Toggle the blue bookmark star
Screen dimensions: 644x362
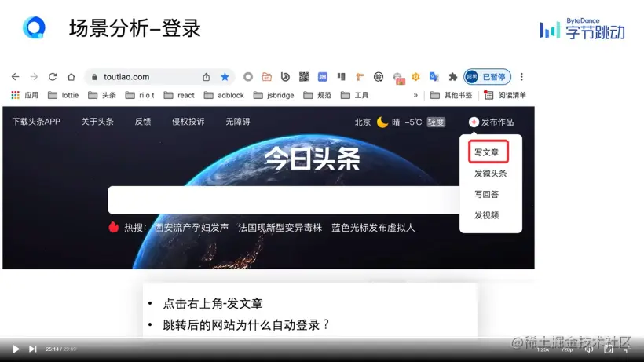225,77
